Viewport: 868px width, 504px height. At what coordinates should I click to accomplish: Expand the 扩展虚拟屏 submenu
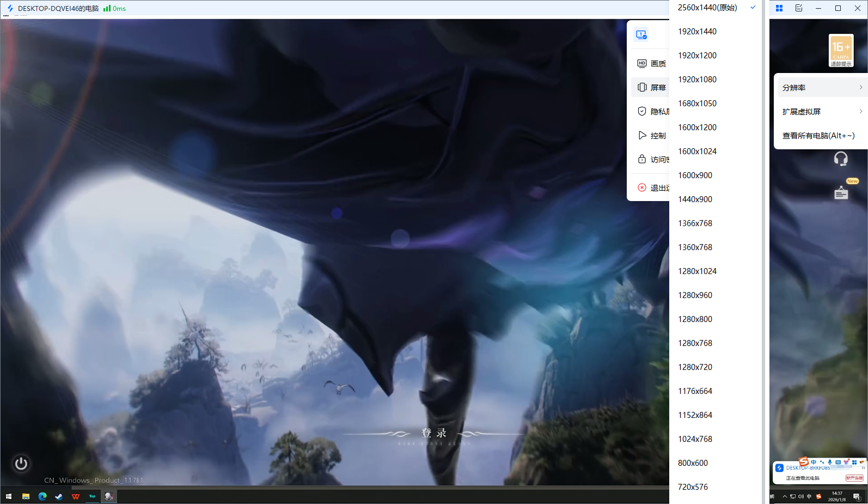[x=822, y=112]
